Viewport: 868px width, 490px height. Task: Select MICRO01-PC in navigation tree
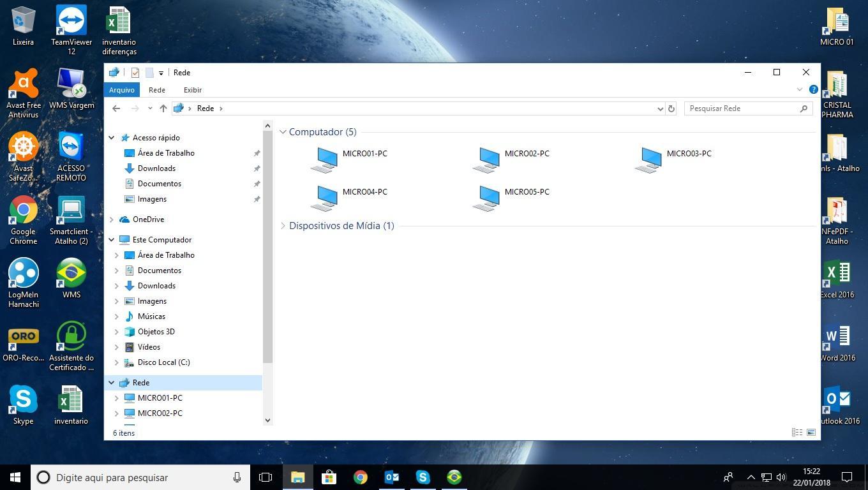tap(160, 398)
